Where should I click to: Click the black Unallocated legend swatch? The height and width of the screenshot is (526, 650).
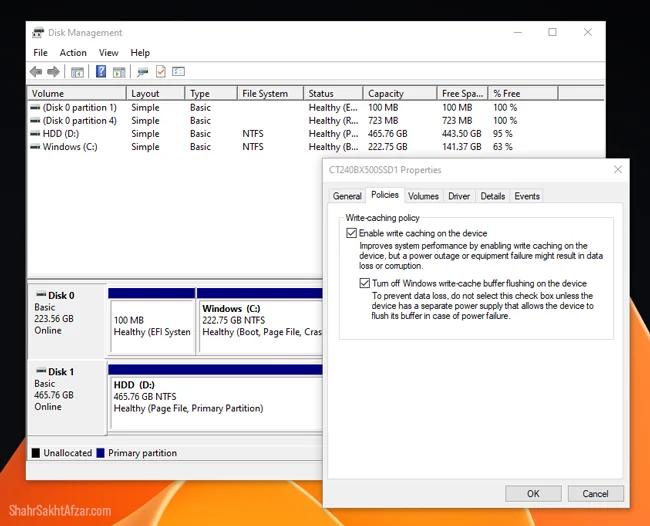pos(36,453)
